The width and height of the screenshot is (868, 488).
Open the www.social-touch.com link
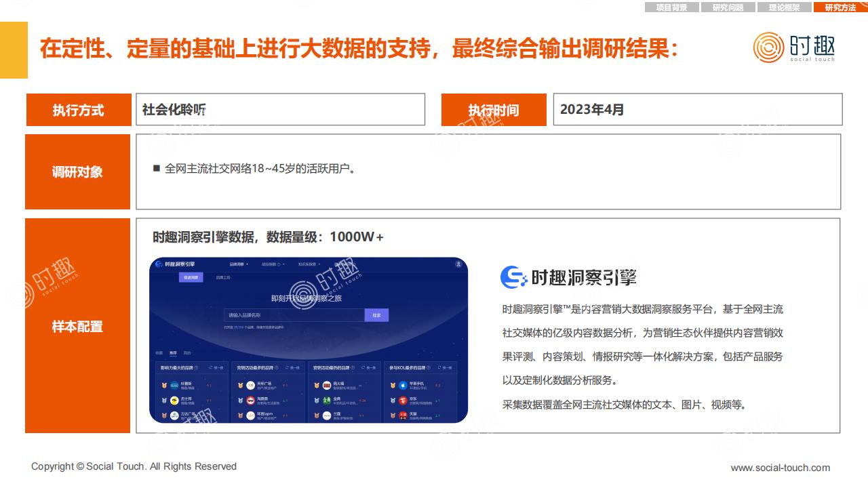pos(781,468)
